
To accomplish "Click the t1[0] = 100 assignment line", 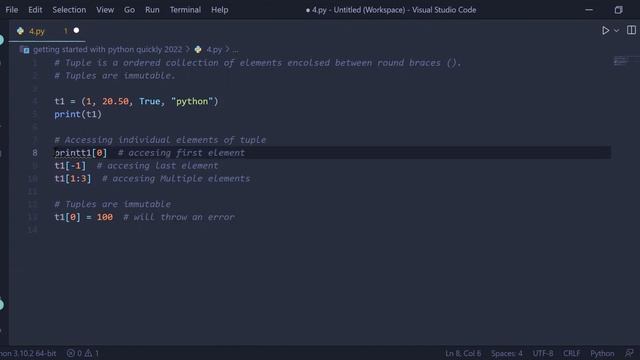I will [x=84, y=217].
